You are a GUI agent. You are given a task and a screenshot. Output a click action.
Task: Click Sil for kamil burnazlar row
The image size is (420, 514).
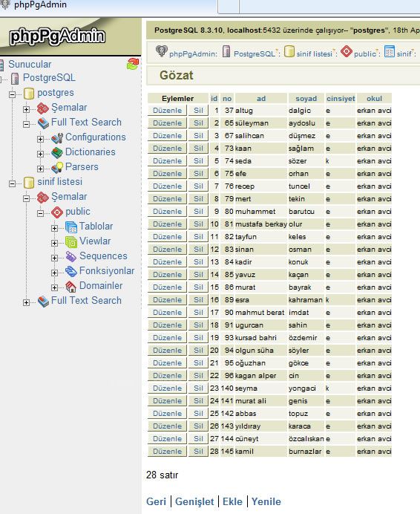point(198,451)
